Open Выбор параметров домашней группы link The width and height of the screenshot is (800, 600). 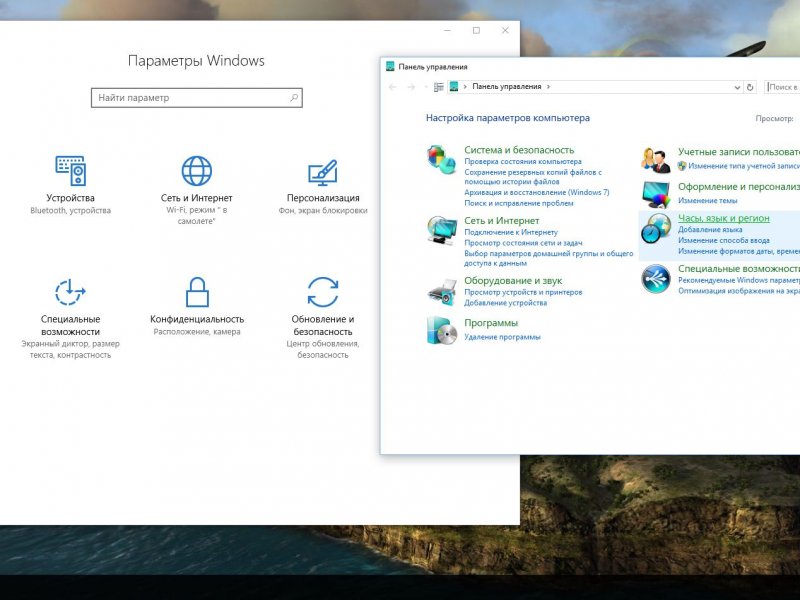[548, 258]
